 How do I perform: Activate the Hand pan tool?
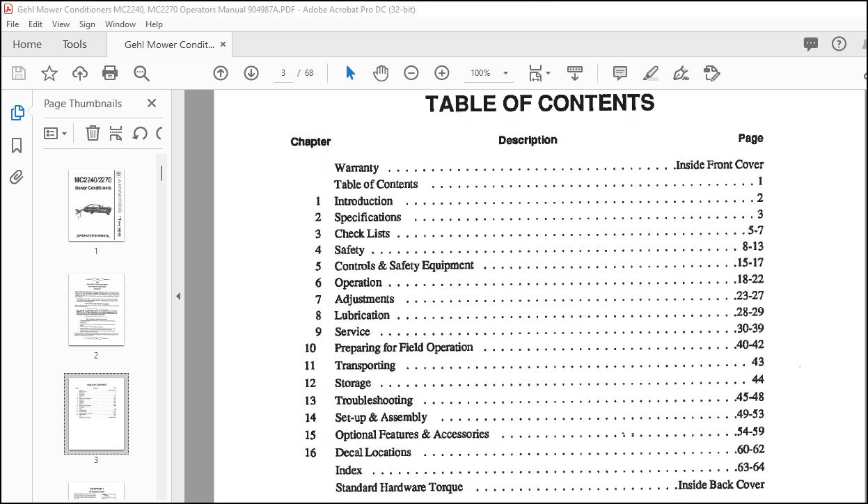click(x=381, y=73)
